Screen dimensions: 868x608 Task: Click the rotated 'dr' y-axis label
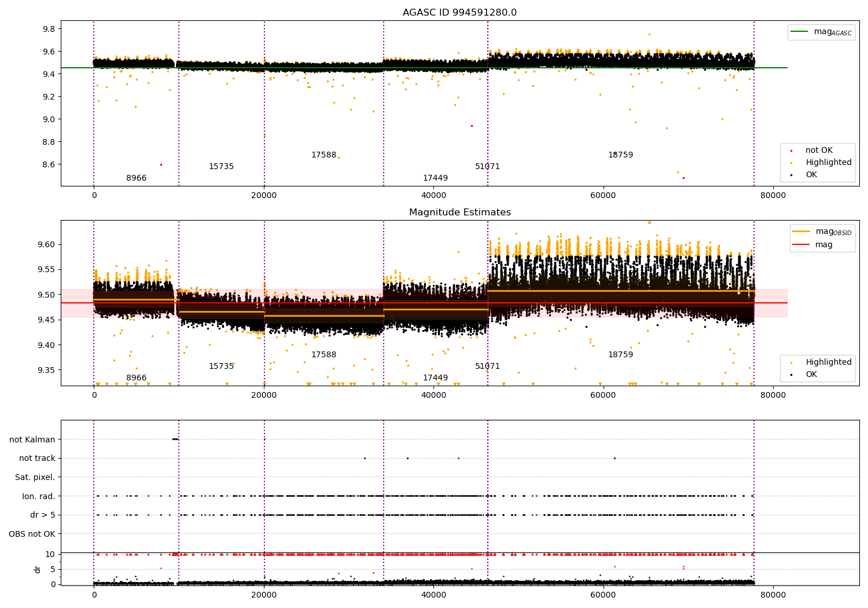[38, 569]
